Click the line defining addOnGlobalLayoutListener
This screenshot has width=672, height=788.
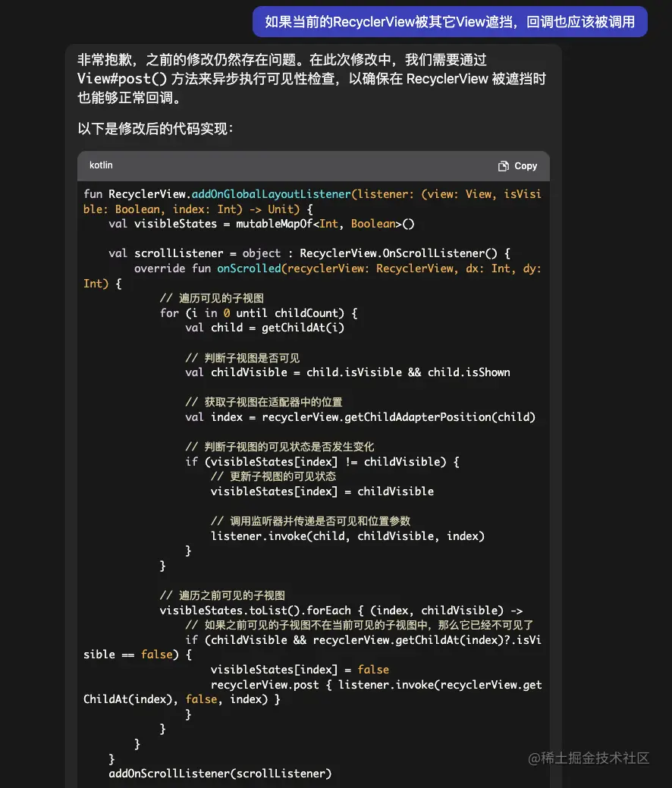(303, 193)
